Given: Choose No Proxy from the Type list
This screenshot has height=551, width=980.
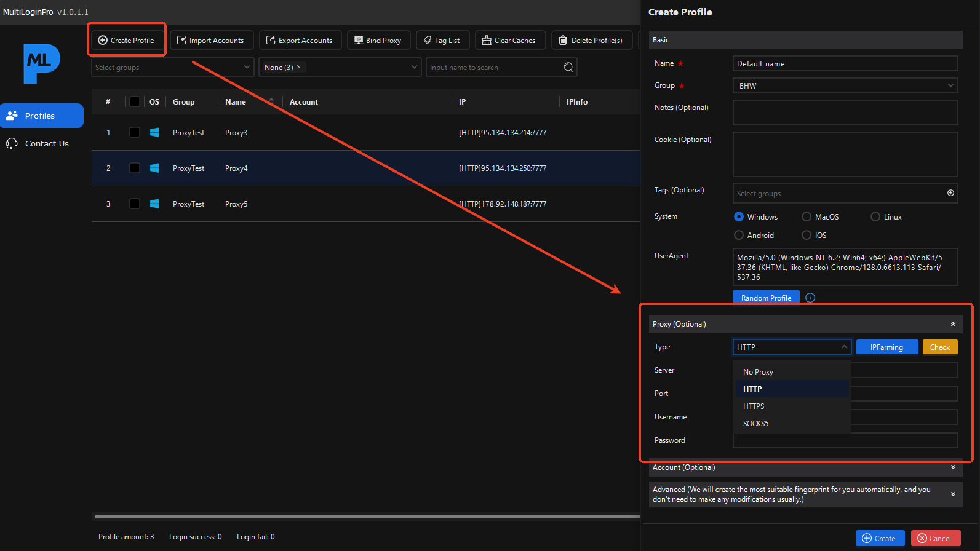Looking at the screenshot, I should (792, 371).
